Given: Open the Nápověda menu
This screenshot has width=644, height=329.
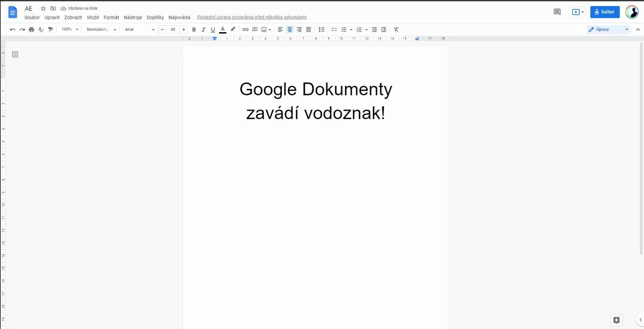Looking at the screenshot, I should click(x=179, y=18).
